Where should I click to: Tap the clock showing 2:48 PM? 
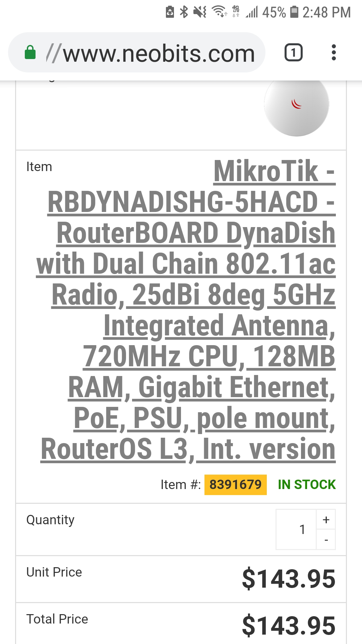pyautogui.click(x=326, y=12)
